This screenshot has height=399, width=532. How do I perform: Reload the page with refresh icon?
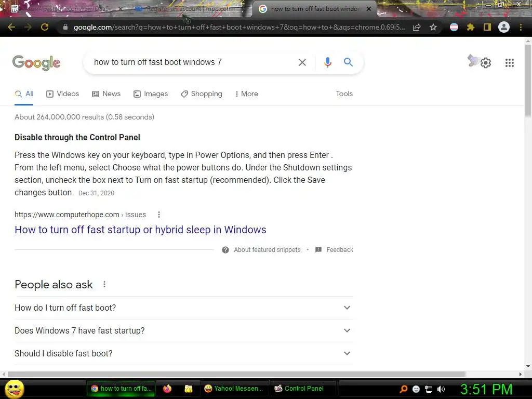[45, 27]
